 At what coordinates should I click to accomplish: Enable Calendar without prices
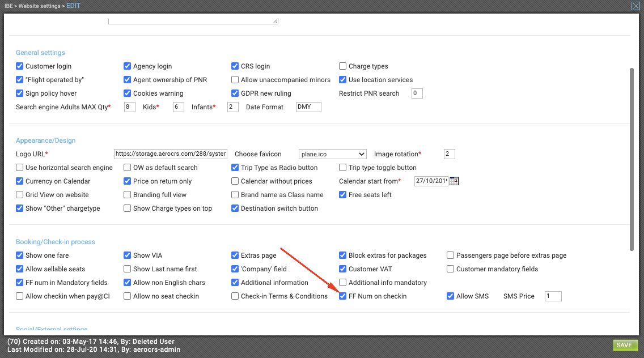click(235, 181)
